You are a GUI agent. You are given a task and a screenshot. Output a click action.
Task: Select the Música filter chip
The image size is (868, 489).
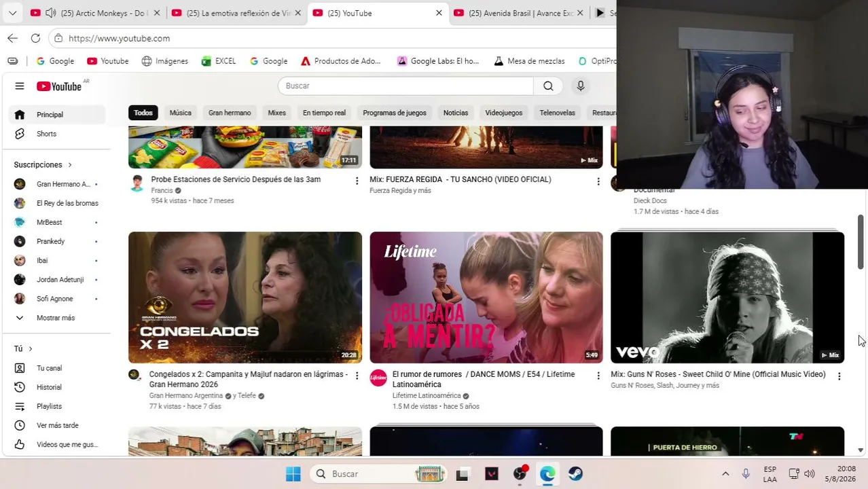[x=181, y=113]
